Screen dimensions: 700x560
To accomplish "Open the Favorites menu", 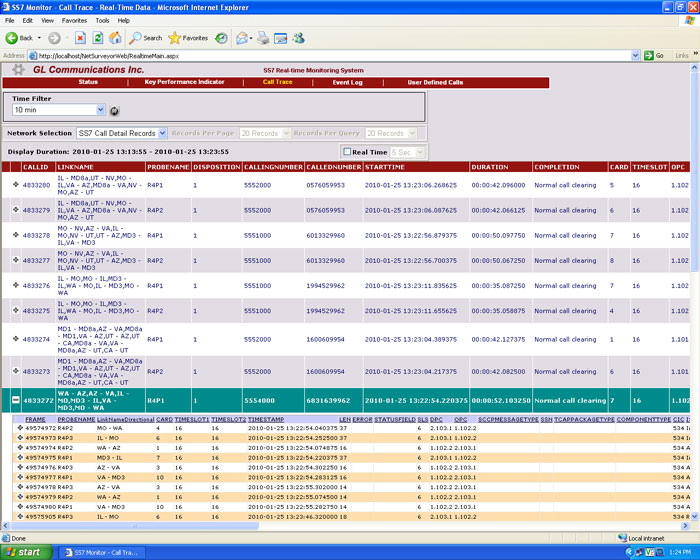I will point(74,21).
